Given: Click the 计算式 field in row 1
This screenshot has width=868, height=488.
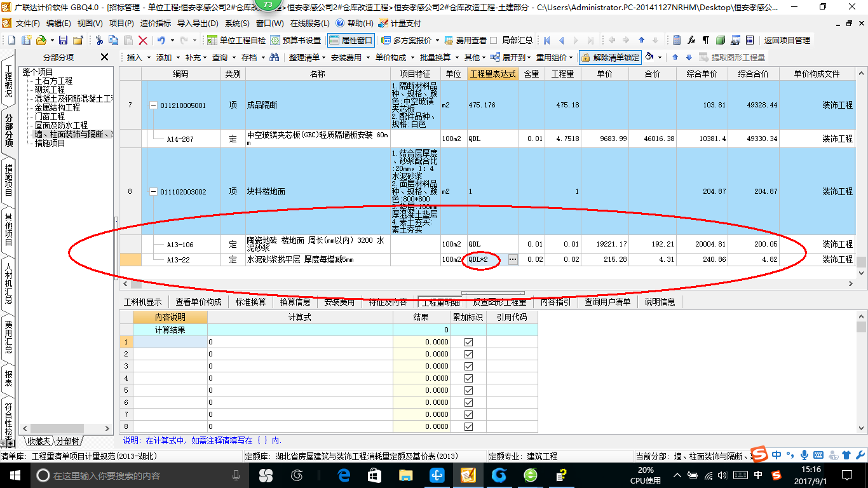Looking at the screenshot, I should coord(300,342).
